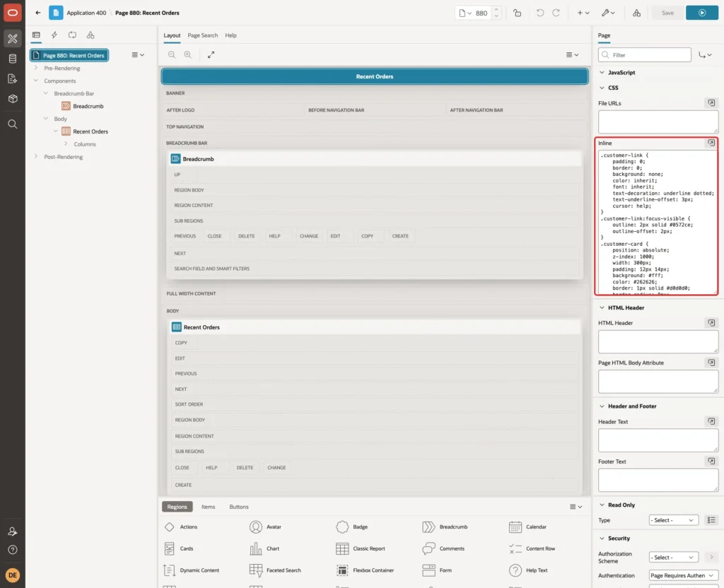Image resolution: width=724 pixels, height=588 pixels.
Task: Switch to the Dynamic Actions lightning tab
Action: pyautogui.click(x=54, y=35)
